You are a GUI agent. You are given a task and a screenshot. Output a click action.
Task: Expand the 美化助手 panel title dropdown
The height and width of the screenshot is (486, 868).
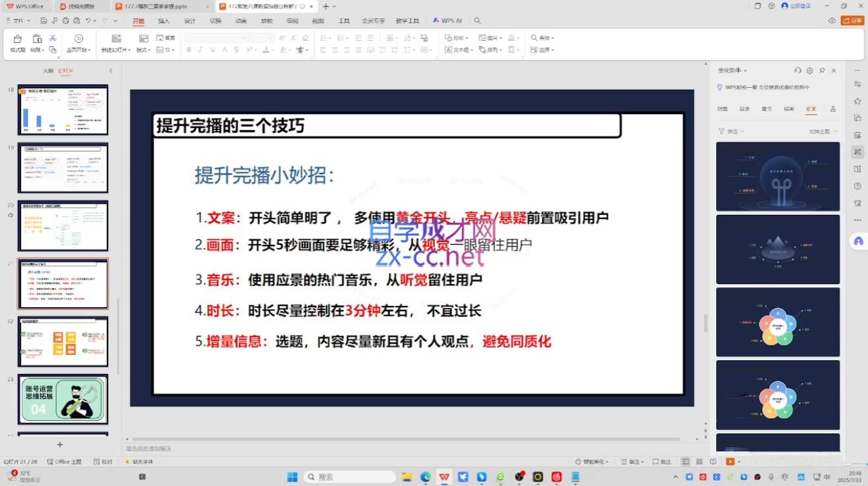(733, 71)
